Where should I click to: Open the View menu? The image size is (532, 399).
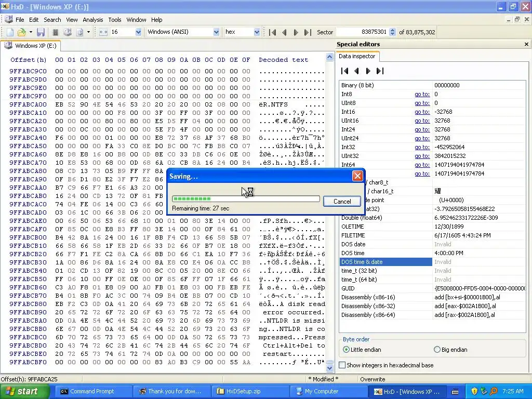click(72, 20)
